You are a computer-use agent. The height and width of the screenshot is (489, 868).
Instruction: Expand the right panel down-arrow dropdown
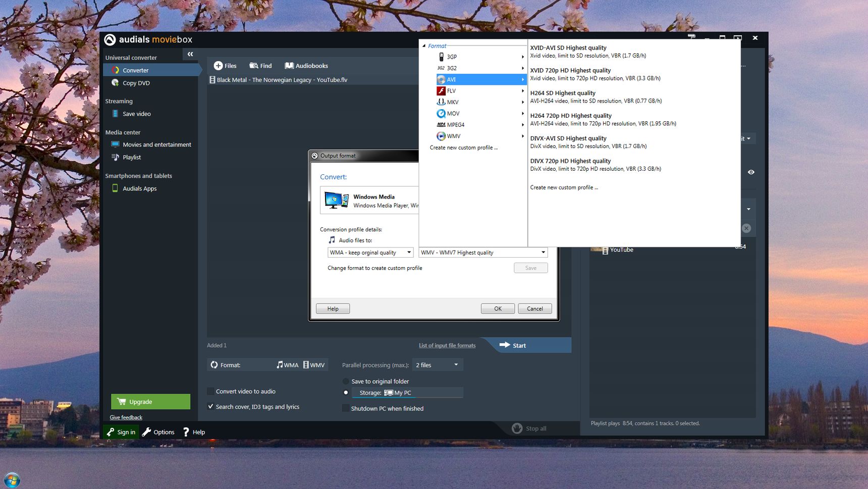[748, 209]
